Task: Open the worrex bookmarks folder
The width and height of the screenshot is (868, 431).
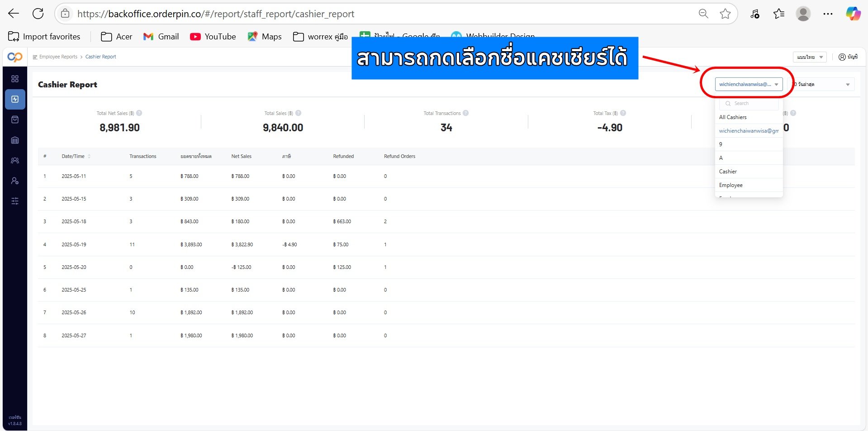Action: pyautogui.click(x=320, y=37)
